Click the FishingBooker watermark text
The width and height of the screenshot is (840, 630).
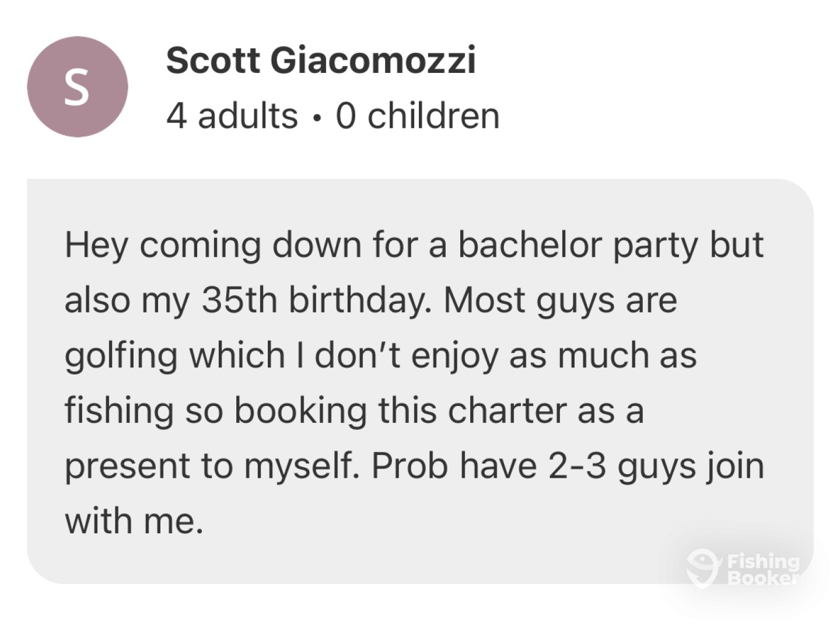point(764,569)
